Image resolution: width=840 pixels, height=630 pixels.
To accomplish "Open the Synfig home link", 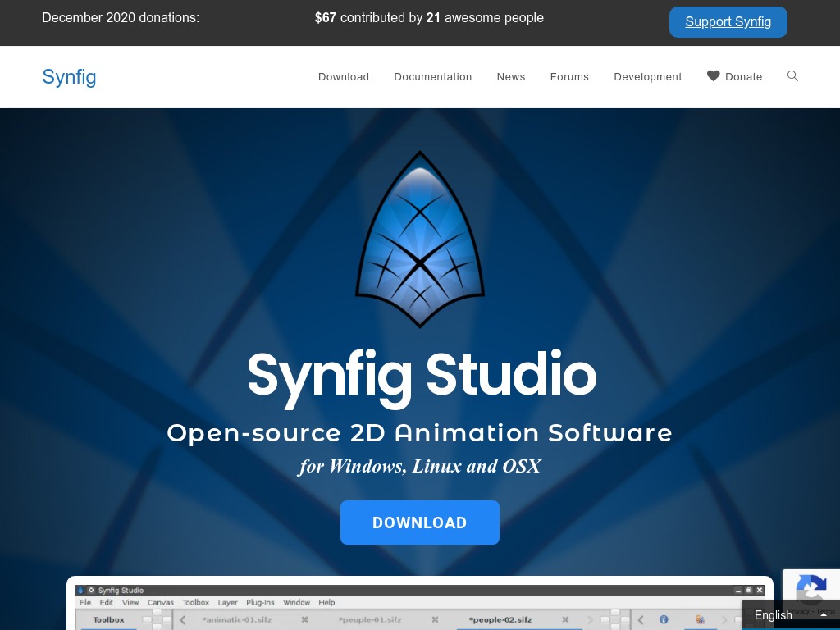I will [x=69, y=77].
